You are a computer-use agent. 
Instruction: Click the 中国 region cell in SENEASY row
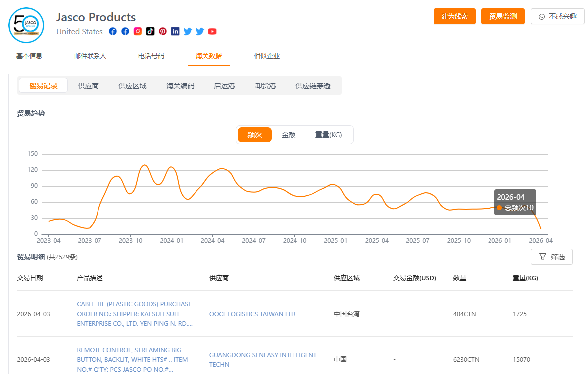pos(340,360)
